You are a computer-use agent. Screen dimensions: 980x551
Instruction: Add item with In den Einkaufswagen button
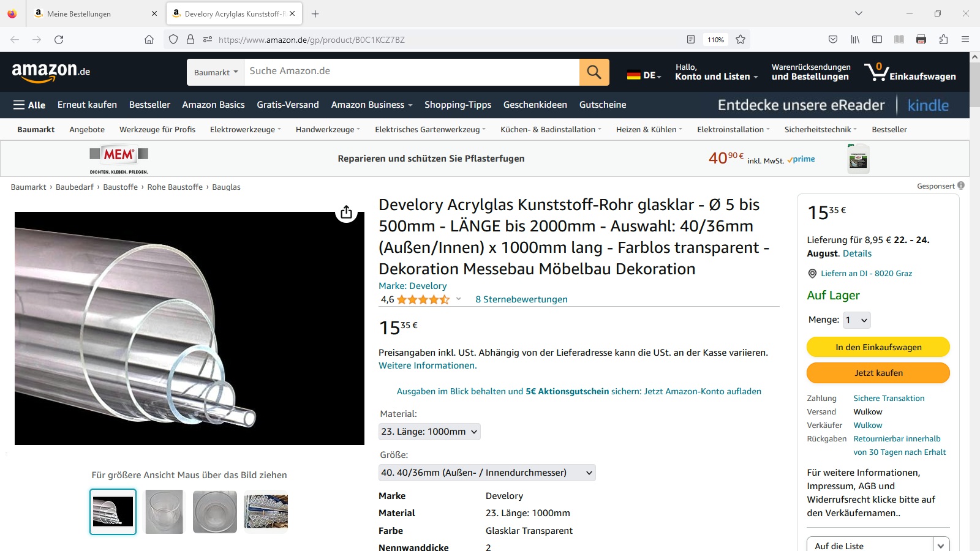(878, 347)
